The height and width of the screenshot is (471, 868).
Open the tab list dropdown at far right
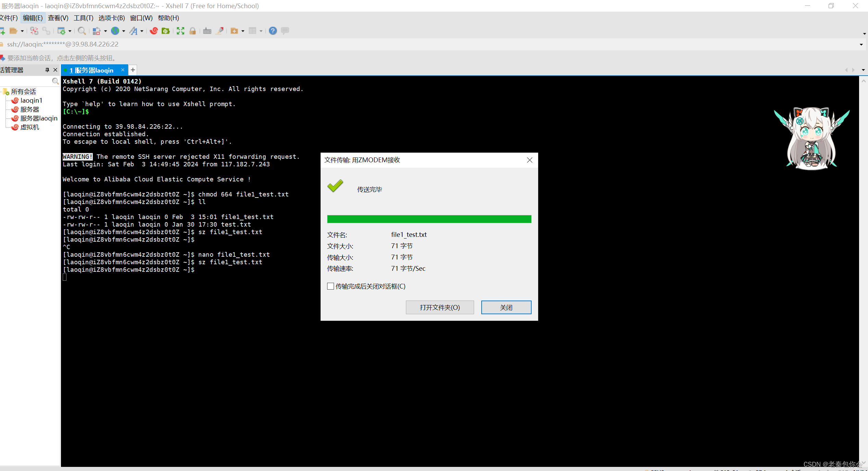coord(863,70)
